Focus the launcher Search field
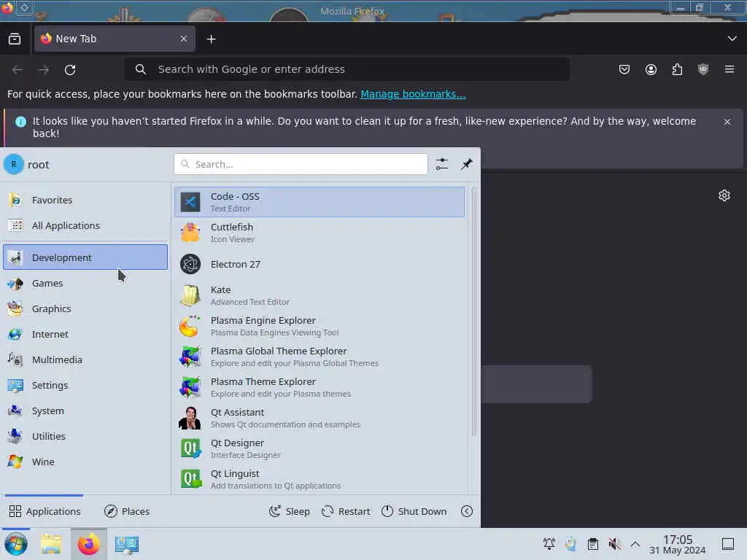This screenshot has height=560, width=747. pos(301,164)
